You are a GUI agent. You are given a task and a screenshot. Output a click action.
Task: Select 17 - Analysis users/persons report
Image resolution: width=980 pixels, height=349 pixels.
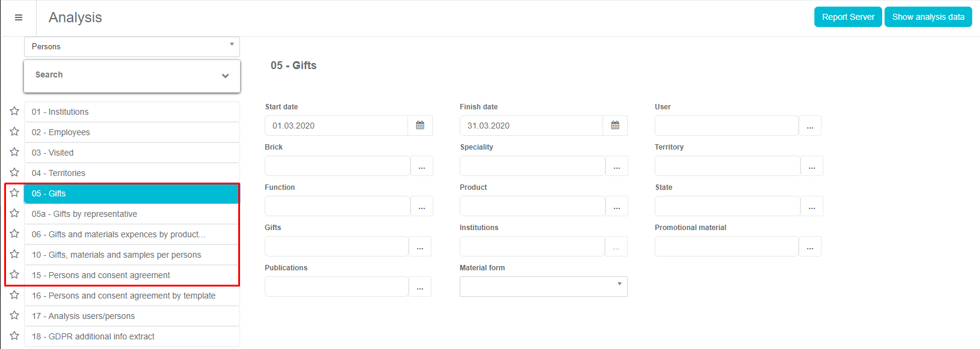click(x=131, y=316)
